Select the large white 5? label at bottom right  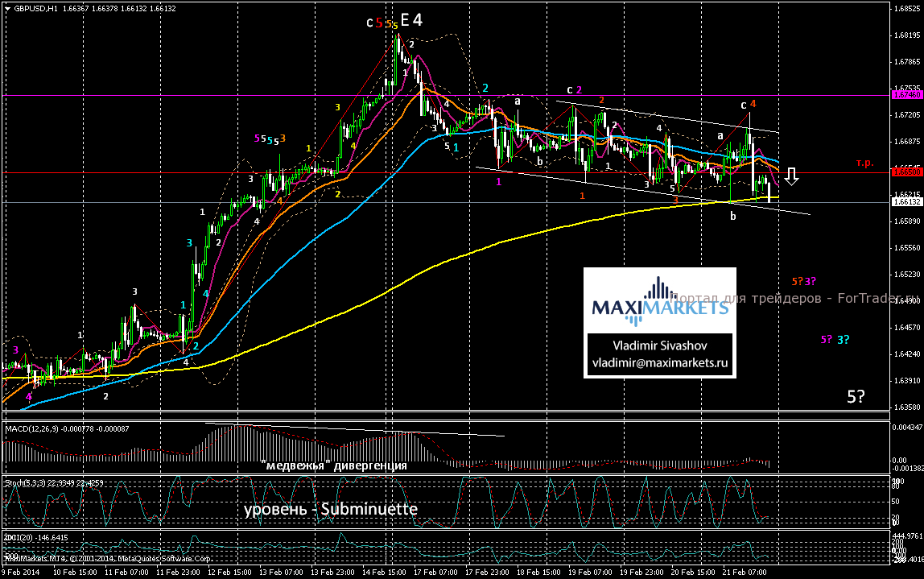tap(856, 396)
